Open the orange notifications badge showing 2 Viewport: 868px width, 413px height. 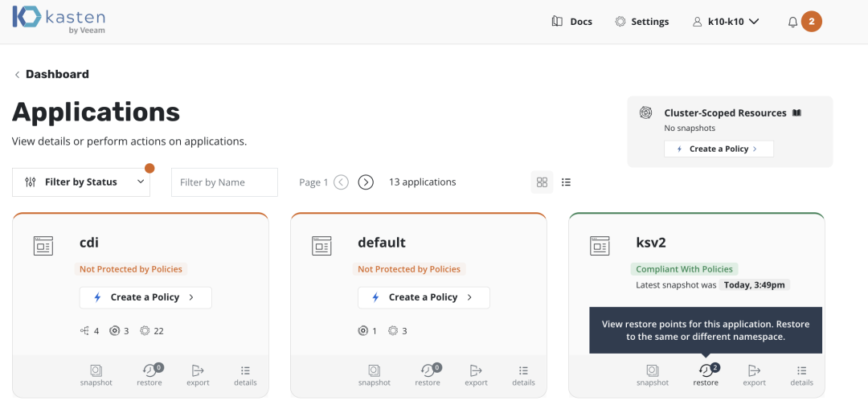(x=812, y=22)
